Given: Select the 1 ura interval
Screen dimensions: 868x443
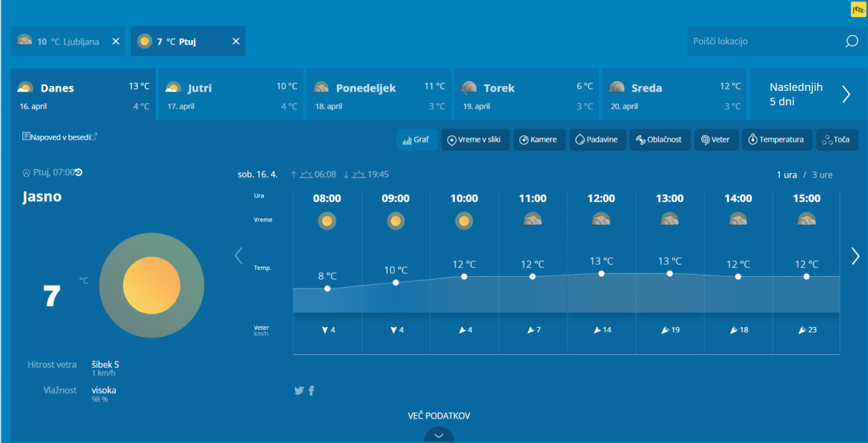Looking at the screenshot, I should click(x=787, y=175).
